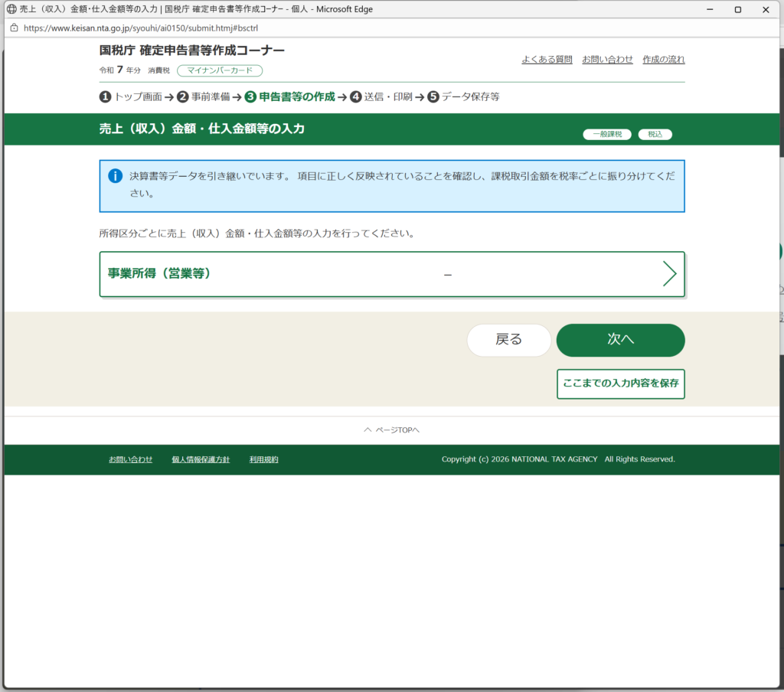Click the 一般課税 label badge

point(607,134)
